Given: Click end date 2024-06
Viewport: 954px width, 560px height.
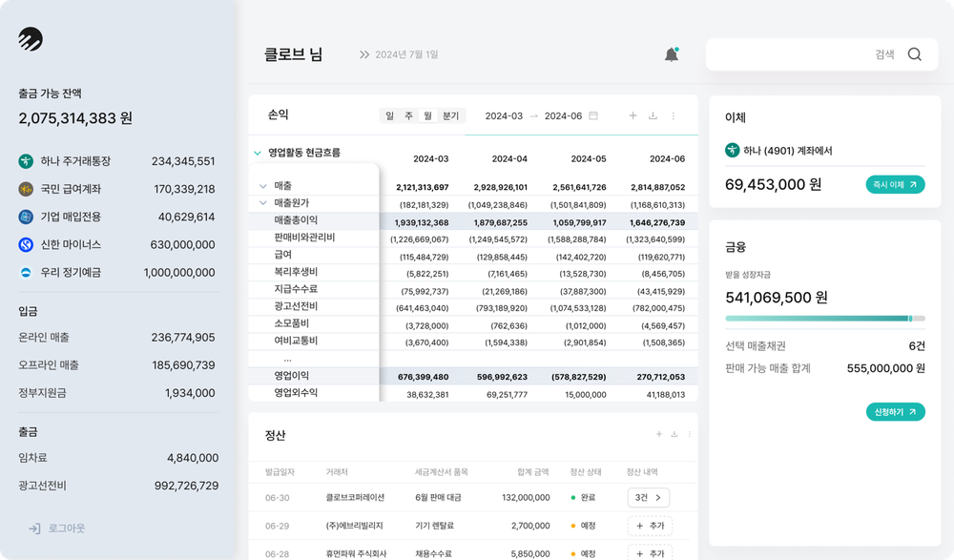Looking at the screenshot, I should pyautogui.click(x=563, y=115).
